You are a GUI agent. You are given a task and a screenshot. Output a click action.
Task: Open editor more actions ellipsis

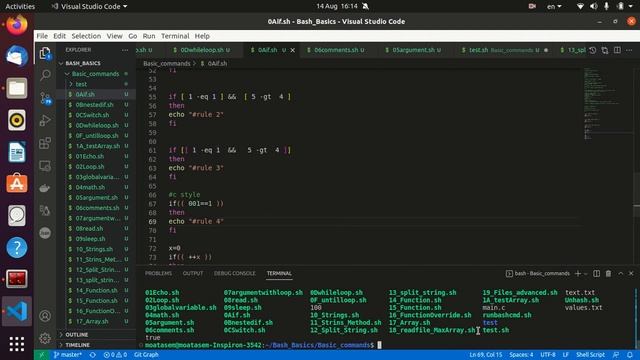(629, 50)
